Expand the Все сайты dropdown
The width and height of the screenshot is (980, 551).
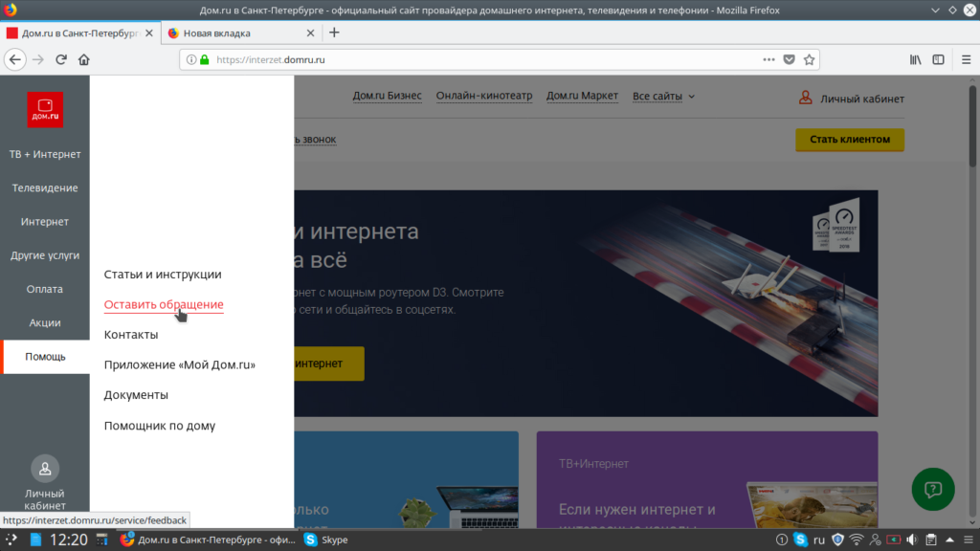tap(663, 97)
